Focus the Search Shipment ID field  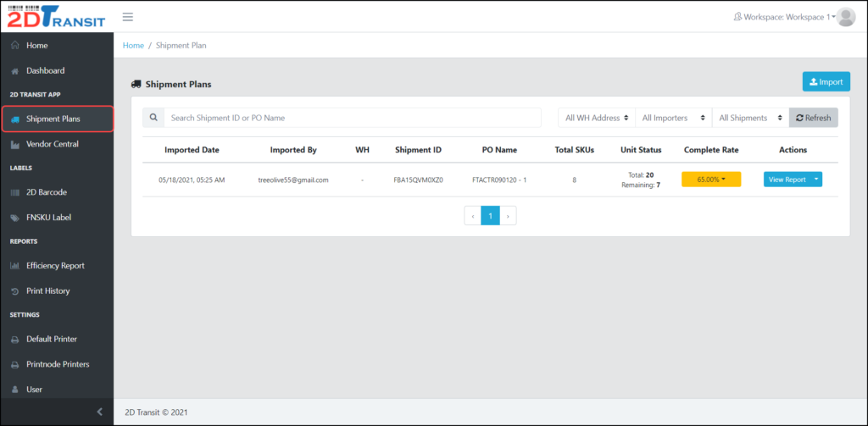point(352,118)
